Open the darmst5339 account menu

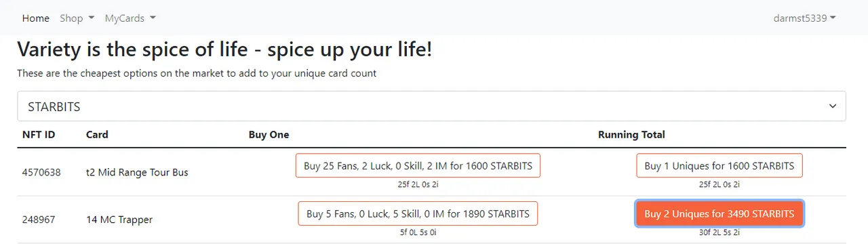[804, 18]
